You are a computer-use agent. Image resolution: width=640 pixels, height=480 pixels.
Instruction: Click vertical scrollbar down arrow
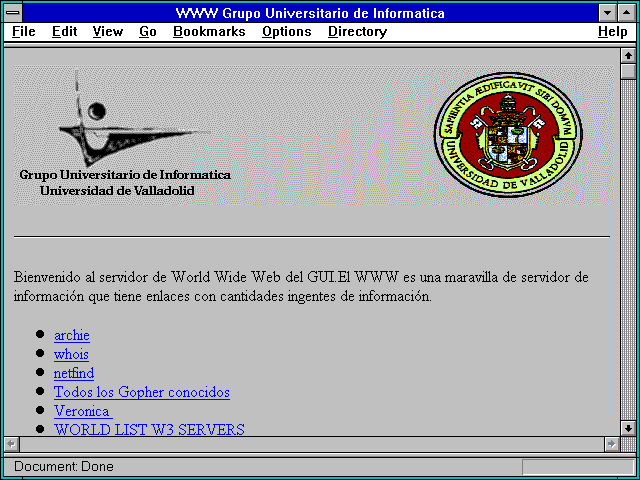(x=628, y=428)
